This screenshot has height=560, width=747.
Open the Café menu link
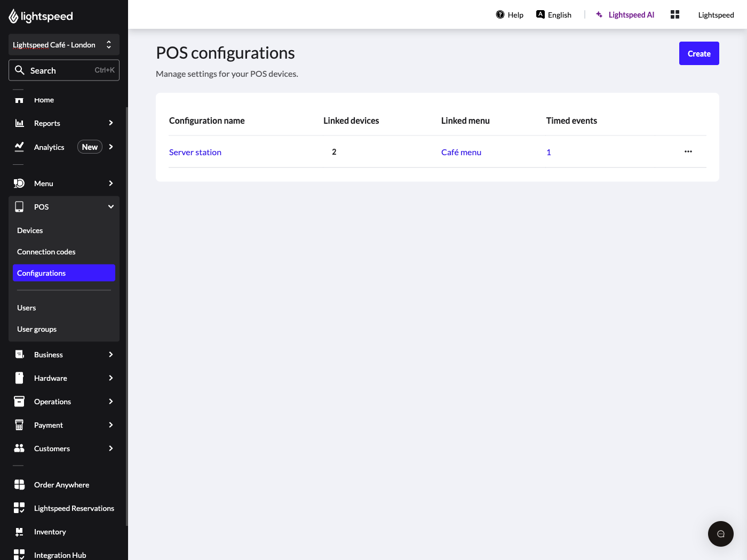(461, 152)
